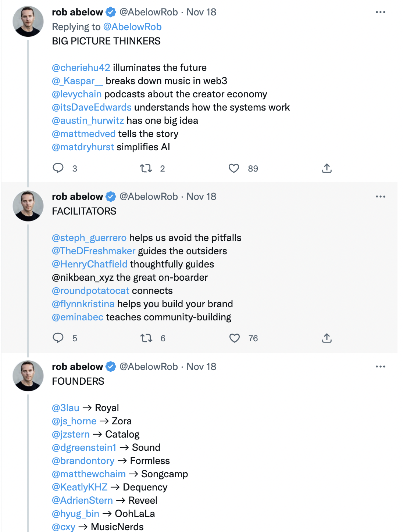Like the BIG PICTURE THINKERS tweet

pos(234,168)
